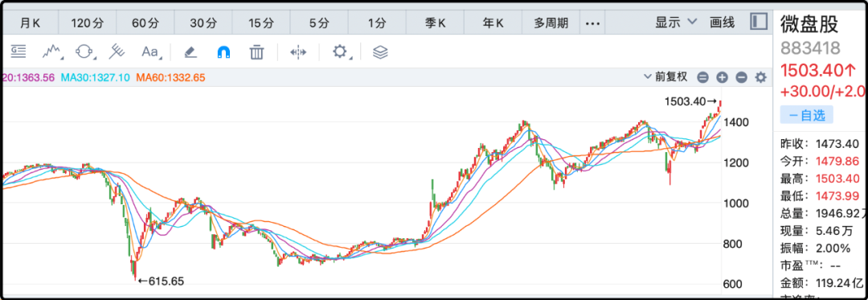Open the circle shape drawing tool
This screenshot has width=868, height=300.
[84, 52]
